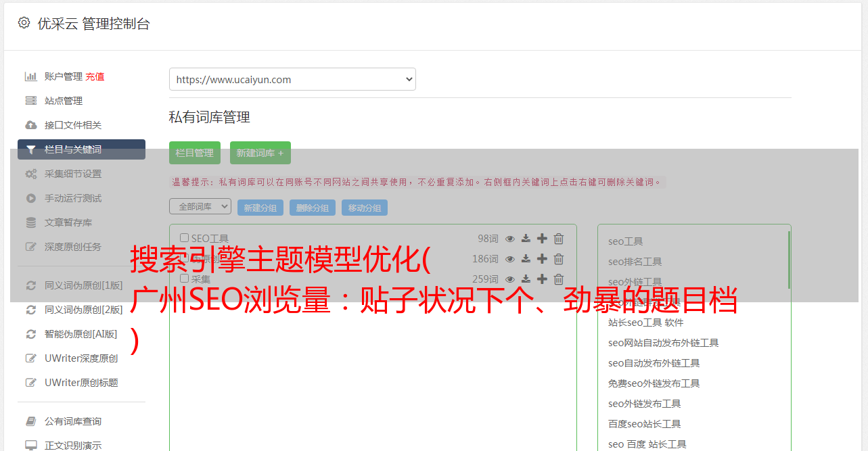
Task: Click the refresh icon for 同义词伪原创[1版]
Action: tap(30, 285)
